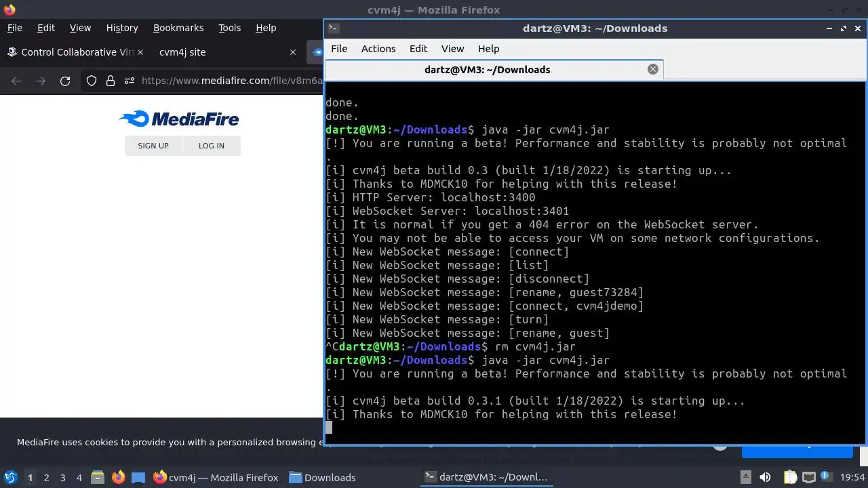Click the application launcher menu icon in taskbar
The height and width of the screenshot is (488, 868).
(x=11, y=477)
